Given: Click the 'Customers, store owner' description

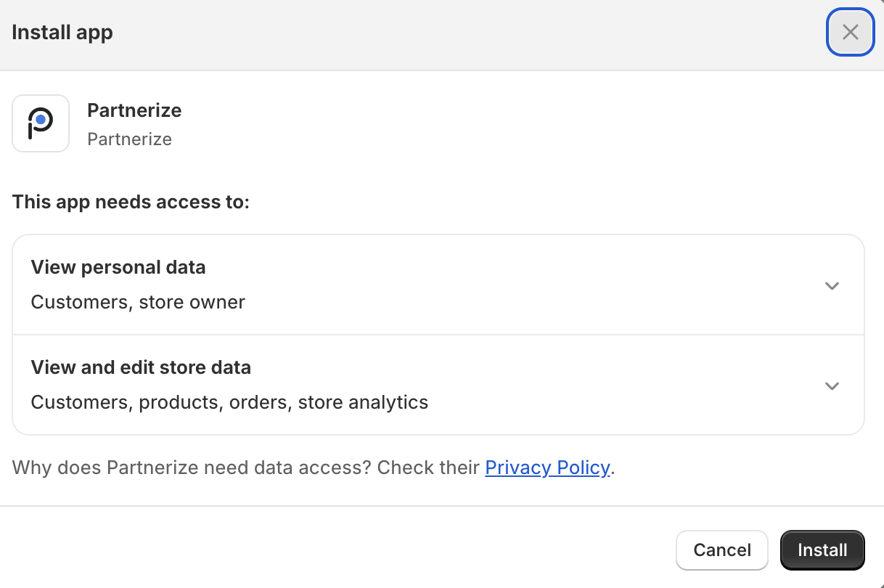Looking at the screenshot, I should click(138, 302).
